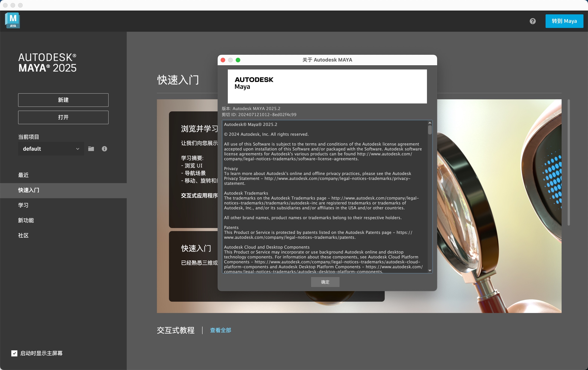Screen dimensions: 588x370
Task: Expand the default project dropdown
Action: tap(51, 149)
